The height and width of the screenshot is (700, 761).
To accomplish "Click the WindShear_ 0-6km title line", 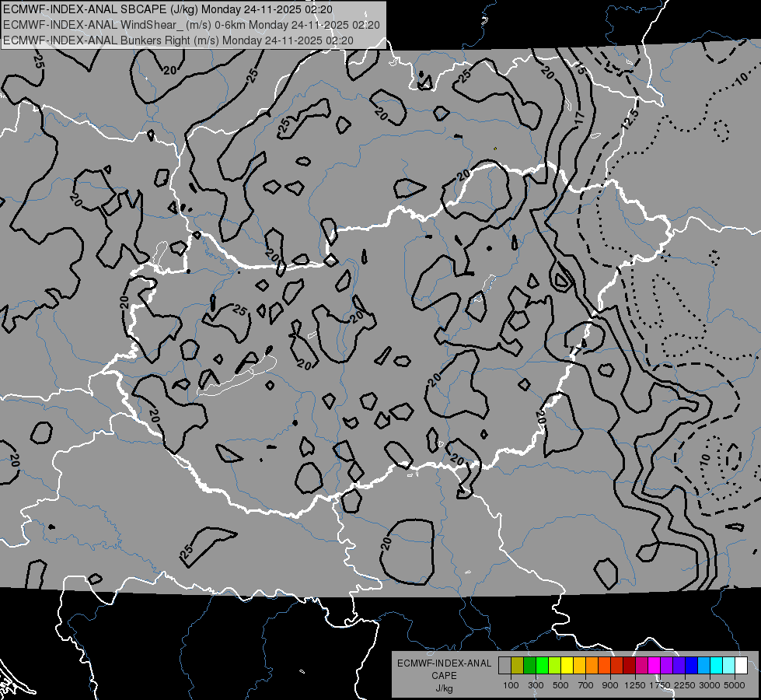I will point(191,25).
